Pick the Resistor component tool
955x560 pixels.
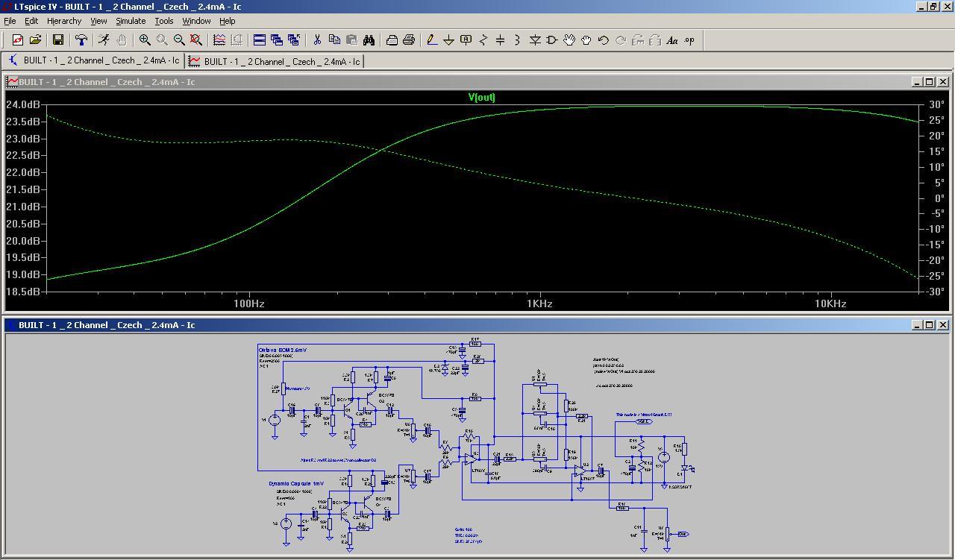[483, 40]
